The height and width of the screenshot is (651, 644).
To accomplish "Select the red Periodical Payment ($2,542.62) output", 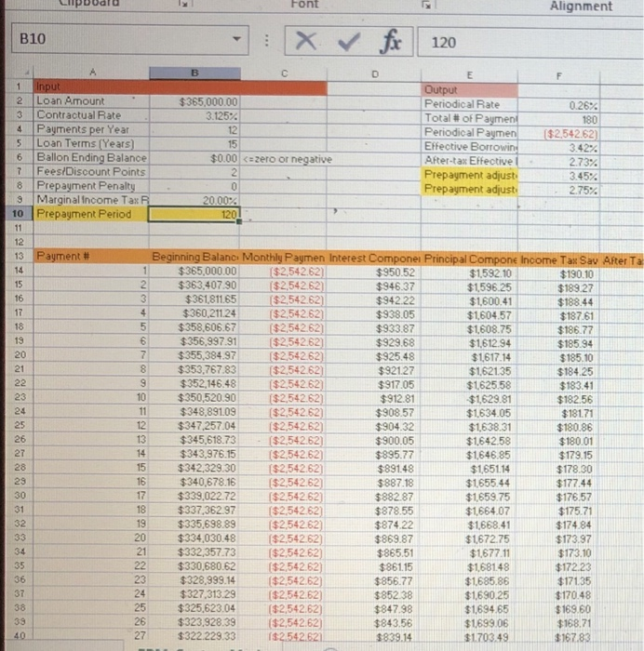I will [x=558, y=134].
